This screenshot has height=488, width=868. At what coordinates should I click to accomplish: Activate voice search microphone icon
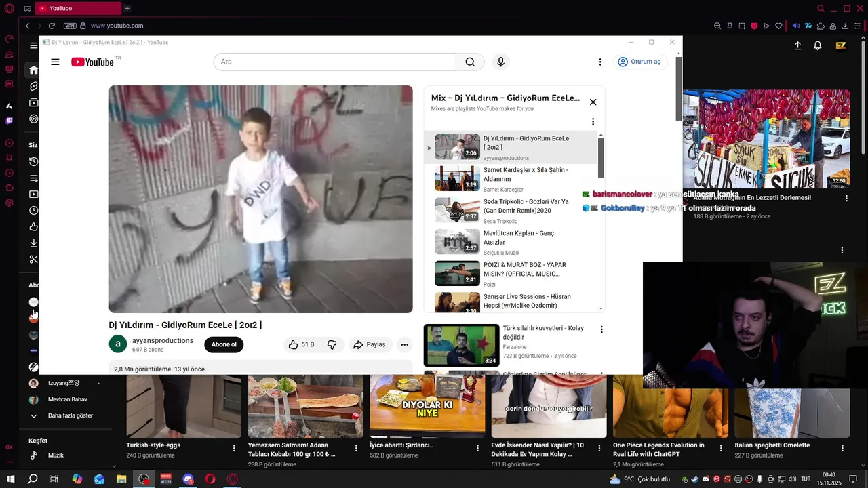[500, 62]
